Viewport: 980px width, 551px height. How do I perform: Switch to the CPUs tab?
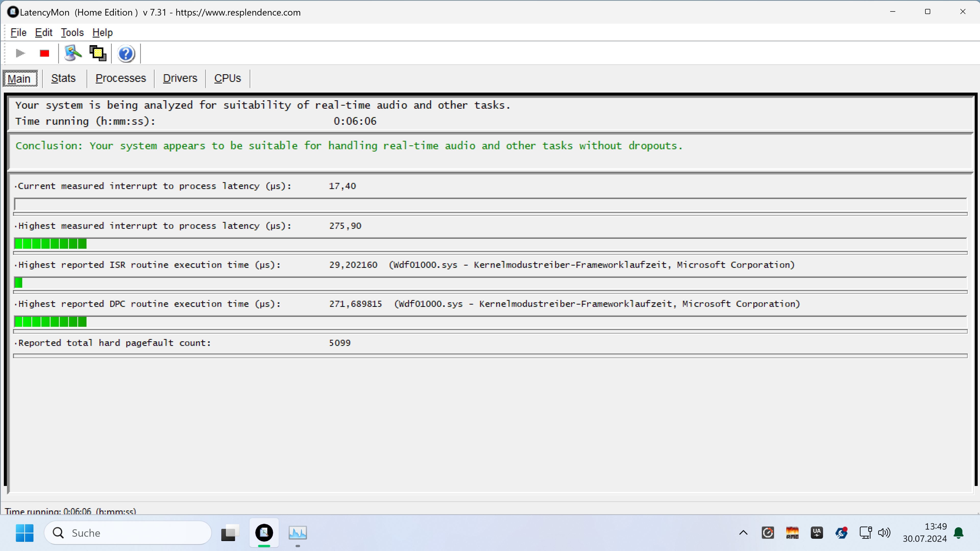227,78
